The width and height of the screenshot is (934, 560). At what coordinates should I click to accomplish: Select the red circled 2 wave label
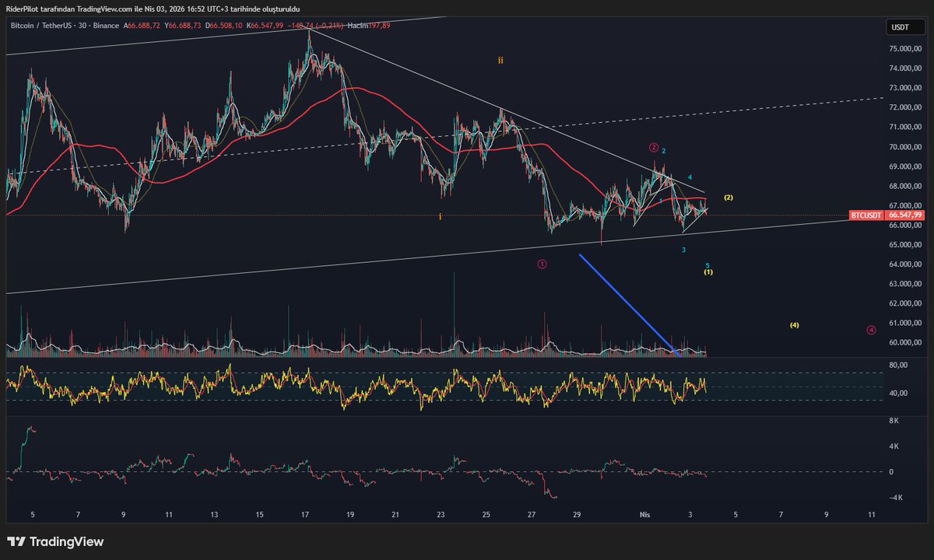[x=654, y=147]
